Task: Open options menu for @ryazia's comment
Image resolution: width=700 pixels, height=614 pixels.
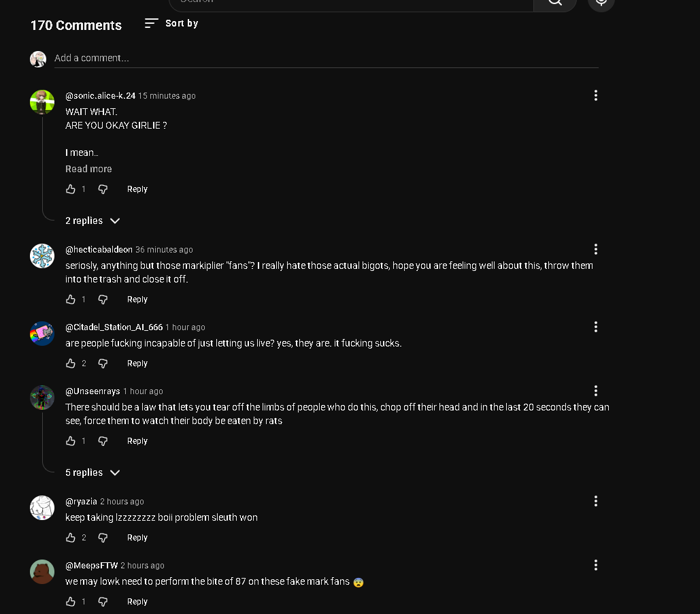Action: click(x=595, y=501)
